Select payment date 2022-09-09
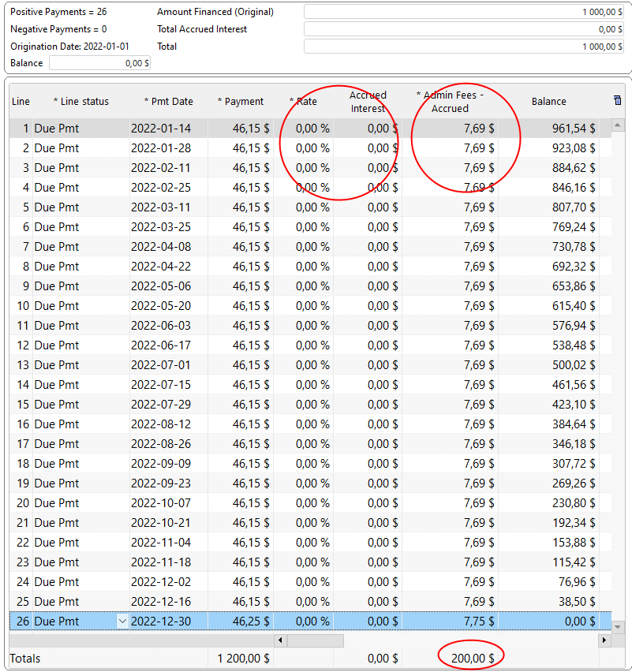Image resolution: width=632 pixels, height=672 pixels. 161,464
